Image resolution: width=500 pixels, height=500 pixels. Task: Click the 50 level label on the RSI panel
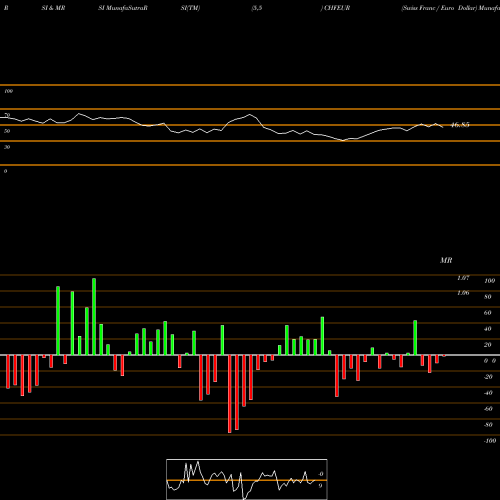click(7, 131)
